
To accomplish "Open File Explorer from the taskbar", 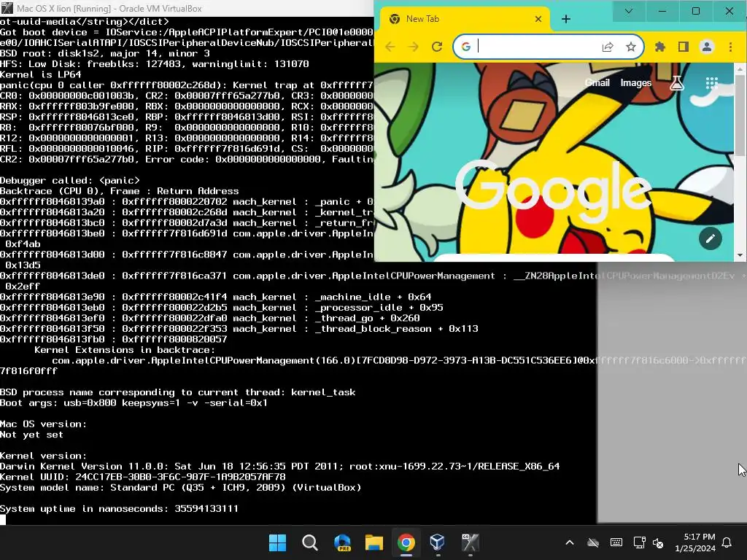I will (x=374, y=542).
